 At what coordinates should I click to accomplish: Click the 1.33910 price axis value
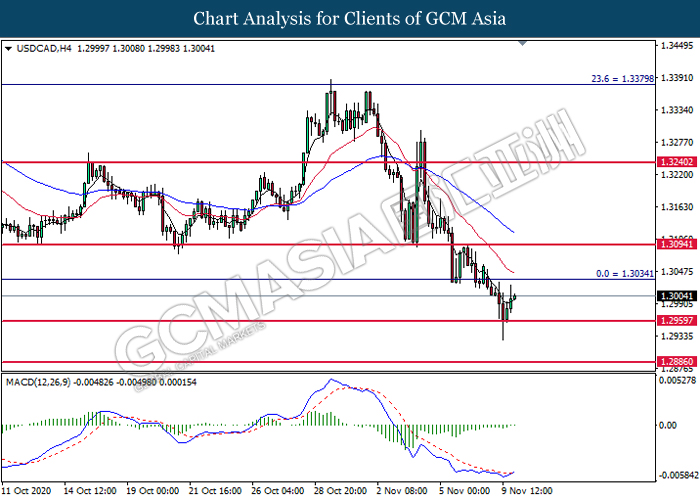tap(677, 78)
